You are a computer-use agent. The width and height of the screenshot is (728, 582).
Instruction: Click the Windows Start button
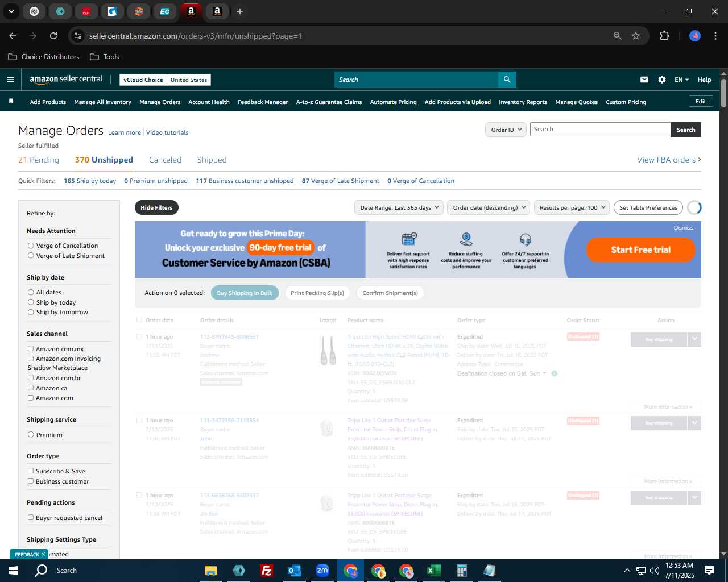[14, 571]
